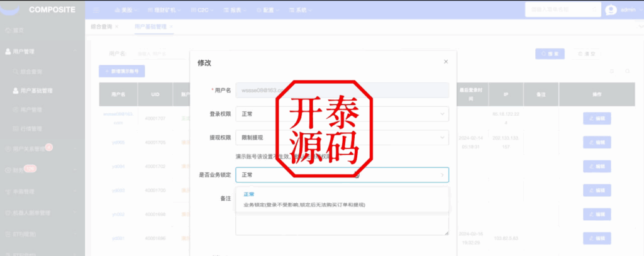
Task: Switch to the 用户基础管理 tab
Action: 150,26
